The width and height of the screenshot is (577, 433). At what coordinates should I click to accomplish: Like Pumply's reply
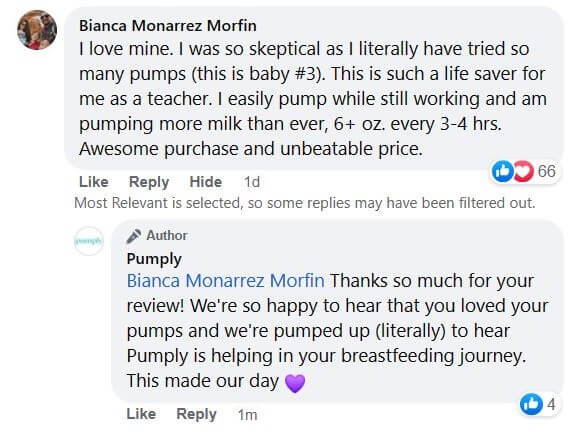point(141,414)
